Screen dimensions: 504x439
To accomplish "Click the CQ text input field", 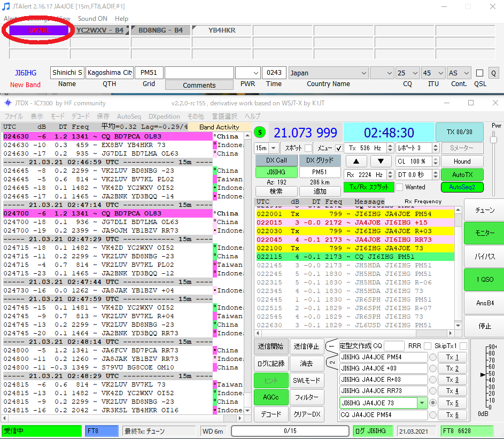I will click(394, 346).
